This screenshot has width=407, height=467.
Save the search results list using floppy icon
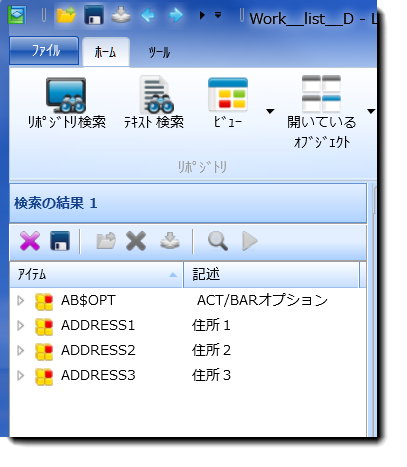tap(60, 241)
